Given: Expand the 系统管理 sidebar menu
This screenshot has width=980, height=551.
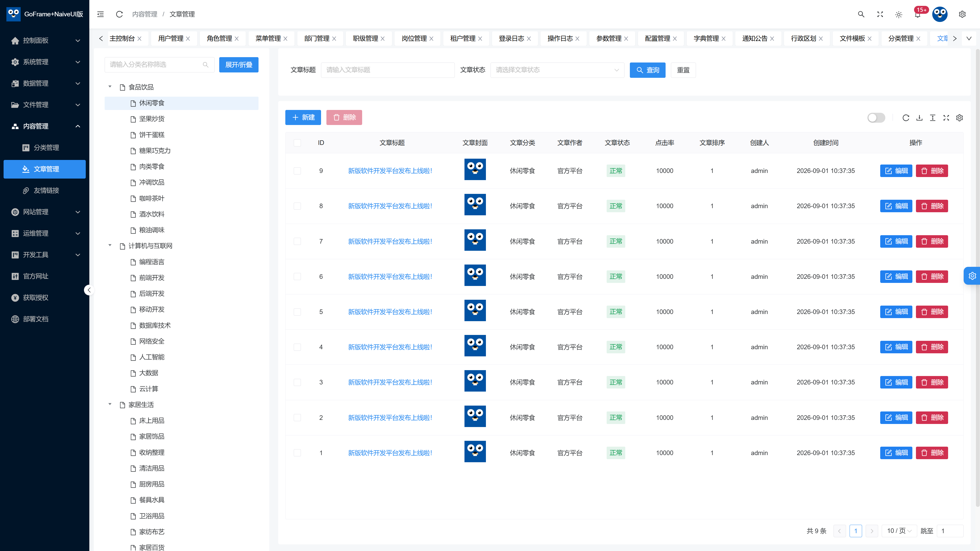Looking at the screenshot, I should (44, 62).
